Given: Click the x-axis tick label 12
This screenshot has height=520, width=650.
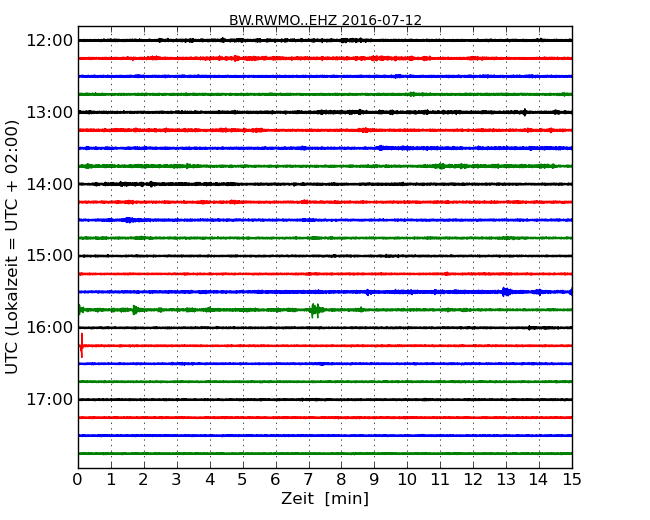Looking at the screenshot, I should point(473,480).
